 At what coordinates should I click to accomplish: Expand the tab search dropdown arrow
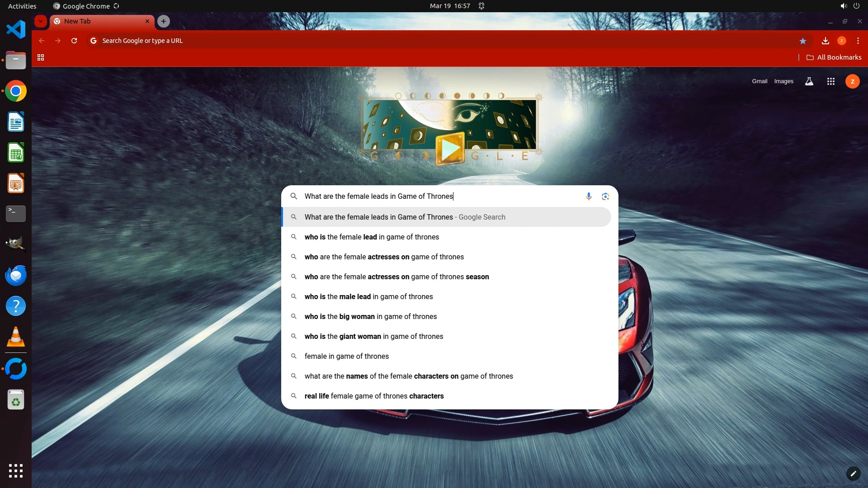point(41,21)
